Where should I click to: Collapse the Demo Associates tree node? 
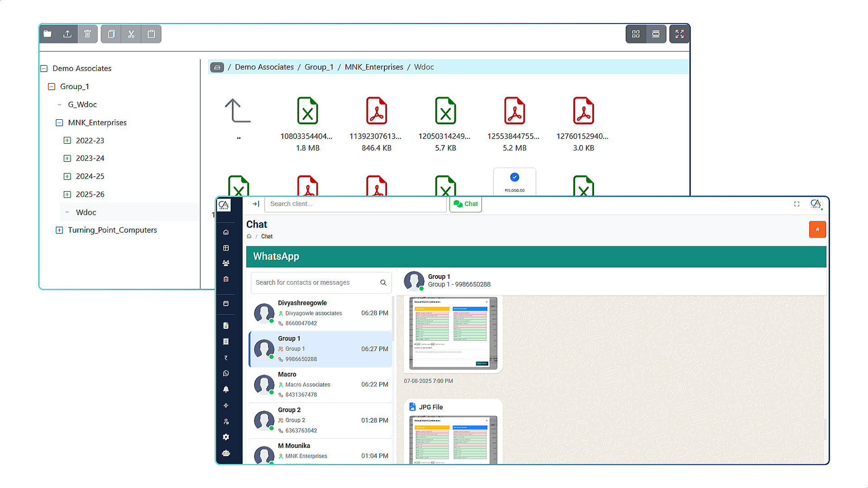pos(44,69)
